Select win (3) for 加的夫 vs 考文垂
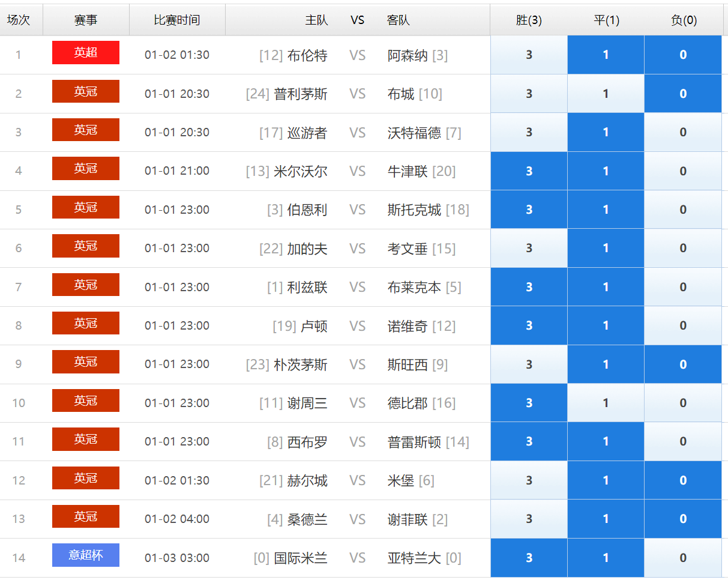The width and height of the screenshot is (728, 583). pyautogui.click(x=529, y=248)
